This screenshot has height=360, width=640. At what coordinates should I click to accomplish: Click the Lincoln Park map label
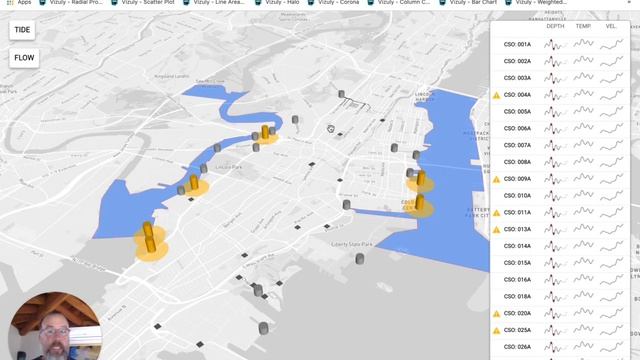(228, 167)
